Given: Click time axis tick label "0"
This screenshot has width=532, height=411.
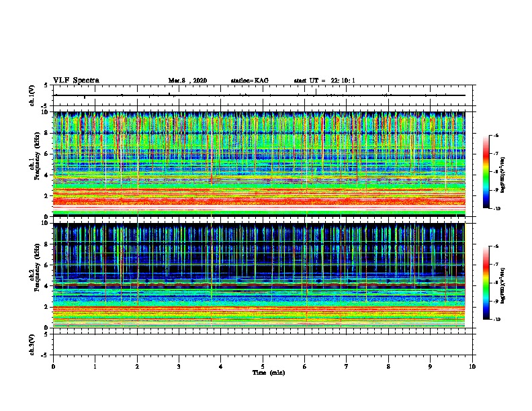Looking at the screenshot, I should 53,367.
